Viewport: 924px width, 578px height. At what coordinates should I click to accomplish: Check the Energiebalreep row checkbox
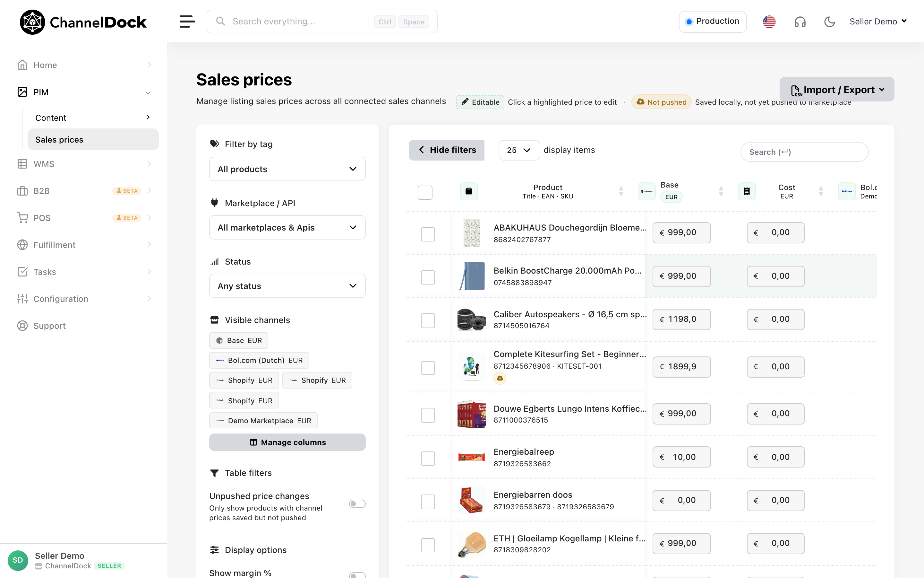[x=428, y=458]
